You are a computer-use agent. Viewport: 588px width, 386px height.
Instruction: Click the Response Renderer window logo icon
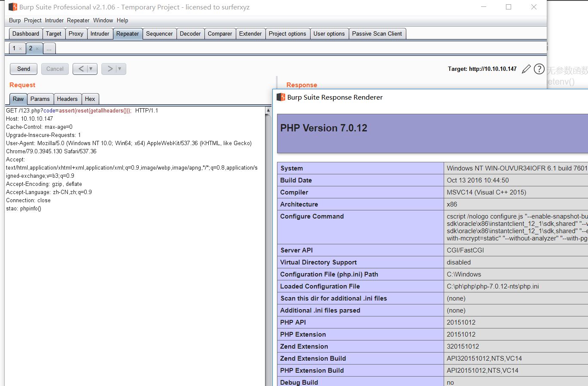click(281, 97)
